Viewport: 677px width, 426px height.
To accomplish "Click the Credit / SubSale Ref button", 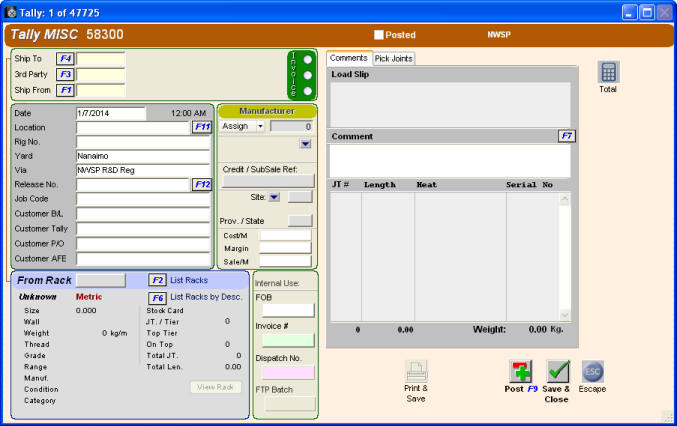I will [x=266, y=181].
